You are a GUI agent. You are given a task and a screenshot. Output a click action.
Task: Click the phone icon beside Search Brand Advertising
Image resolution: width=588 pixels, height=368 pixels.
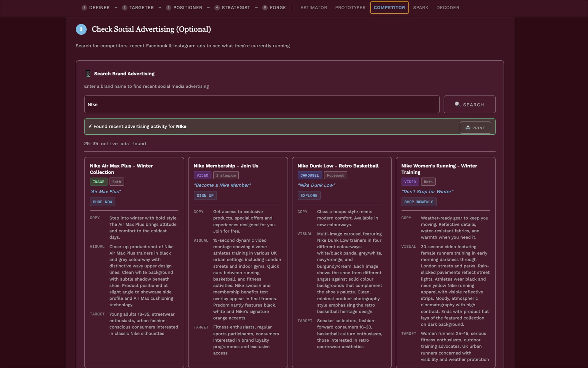(x=88, y=74)
